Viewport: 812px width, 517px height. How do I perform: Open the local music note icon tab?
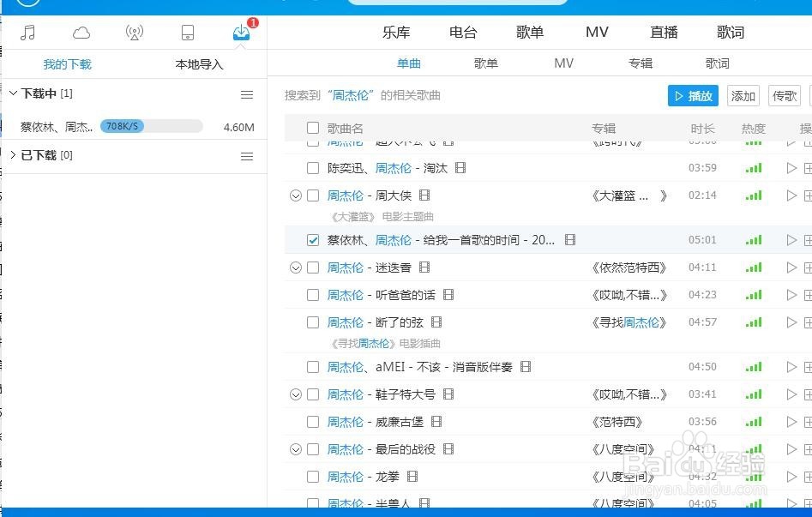point(28,33)
